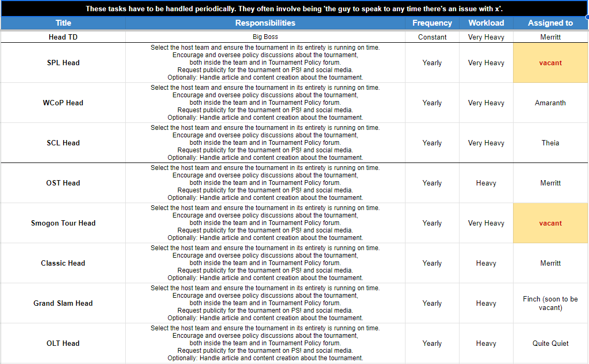Select Merritt in the OST Head row
Image resolution: width=589 pixels, height=364 pixels.
click(x=550, y=183)
